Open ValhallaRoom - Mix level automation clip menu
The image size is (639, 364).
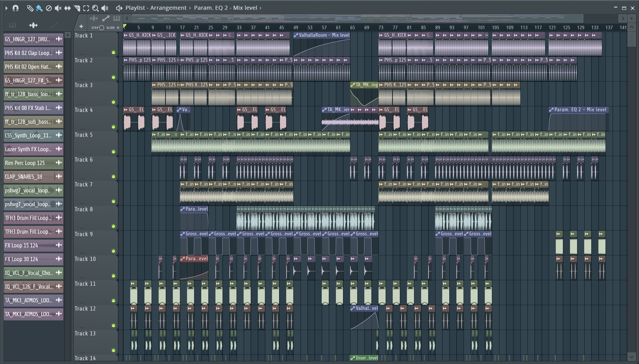coord(296,35)
